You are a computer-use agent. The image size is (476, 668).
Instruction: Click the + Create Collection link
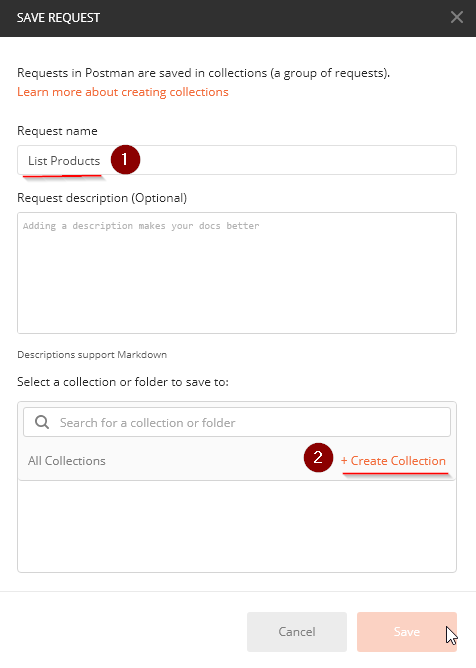coord(393,461)
